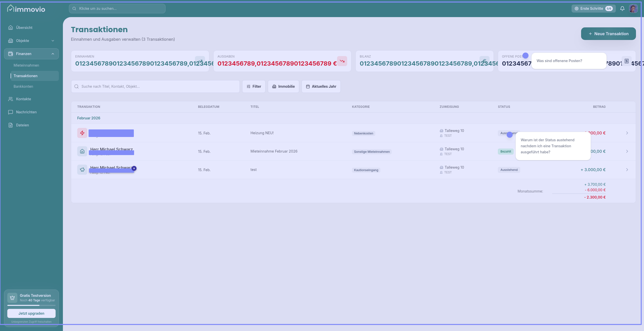The height and width of the screenshot is (331, 644).
Task: Click the Jetzt upgraden button
Action: coord(31,313)
